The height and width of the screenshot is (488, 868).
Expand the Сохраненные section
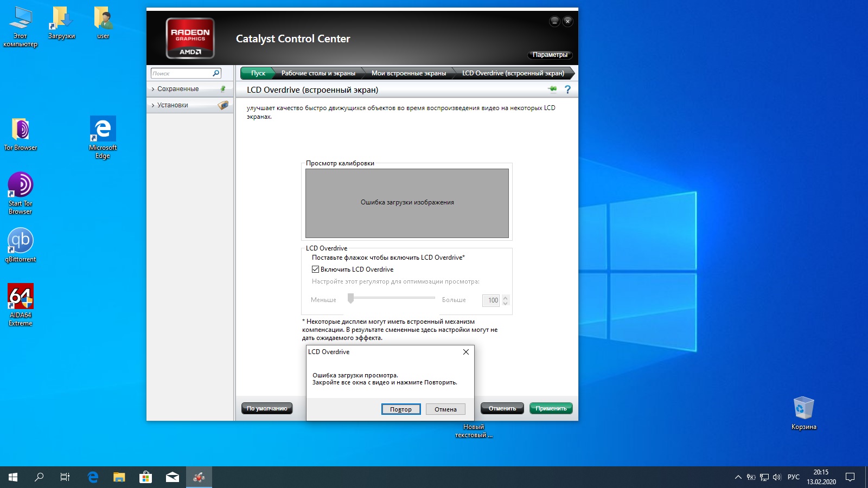153,89
